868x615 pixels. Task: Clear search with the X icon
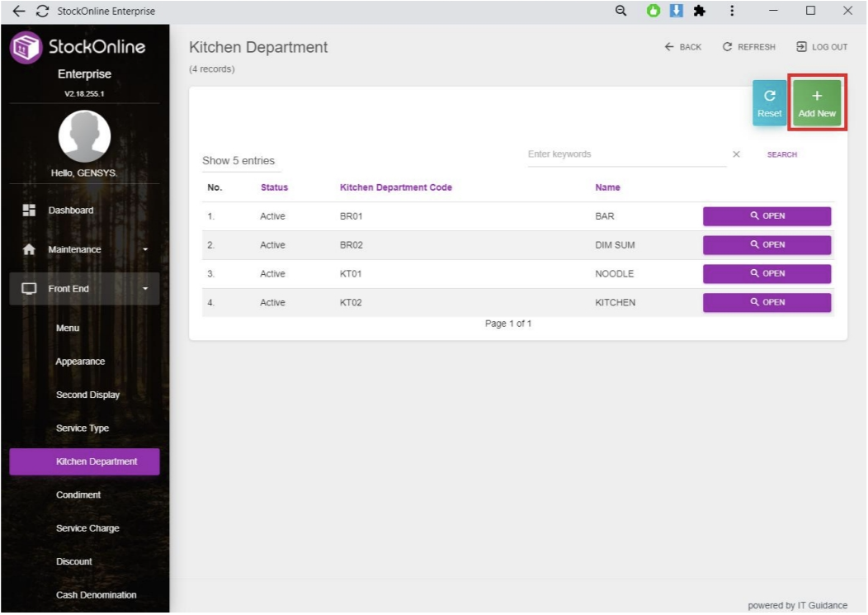point(736,154)
